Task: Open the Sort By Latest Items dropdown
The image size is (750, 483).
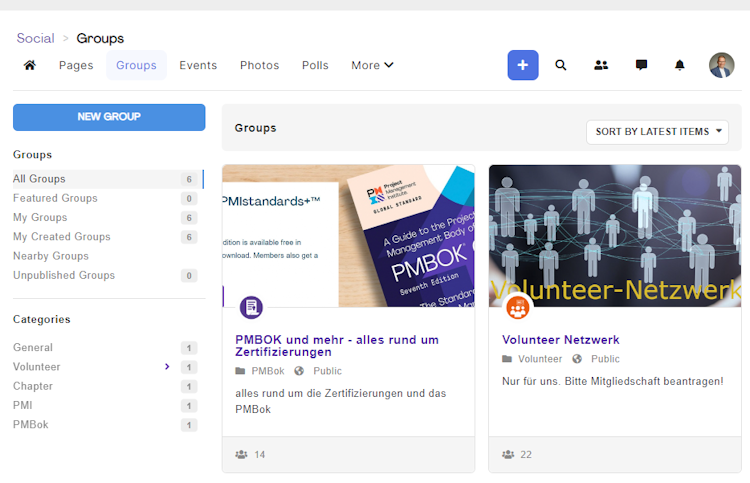Action: click(x=657, y=132)
